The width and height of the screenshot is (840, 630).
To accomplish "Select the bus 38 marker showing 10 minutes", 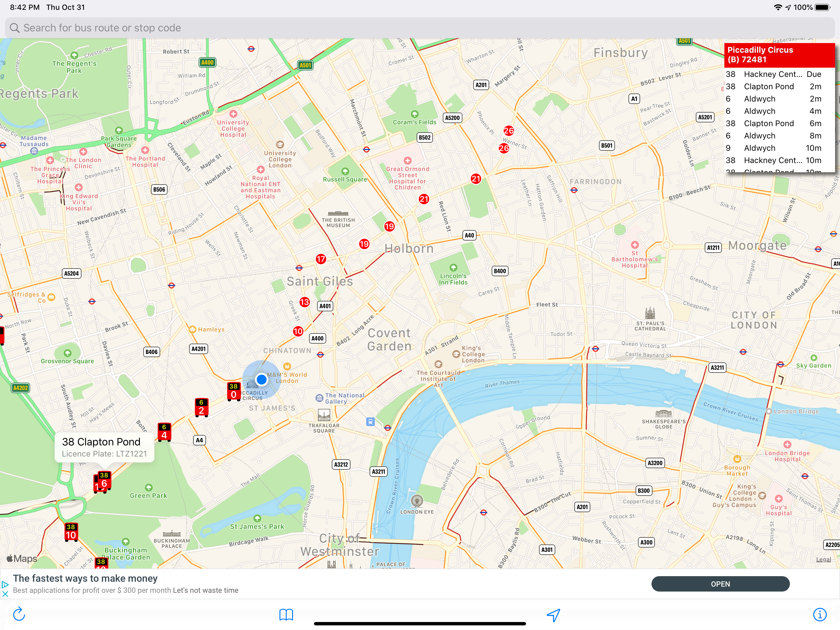I will [71, 532].
